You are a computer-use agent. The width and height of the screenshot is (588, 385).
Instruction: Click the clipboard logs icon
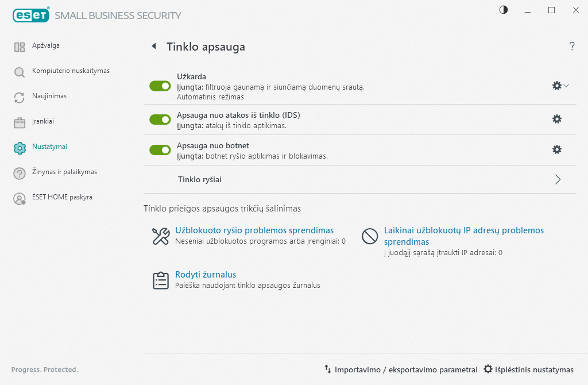[160, 280]
